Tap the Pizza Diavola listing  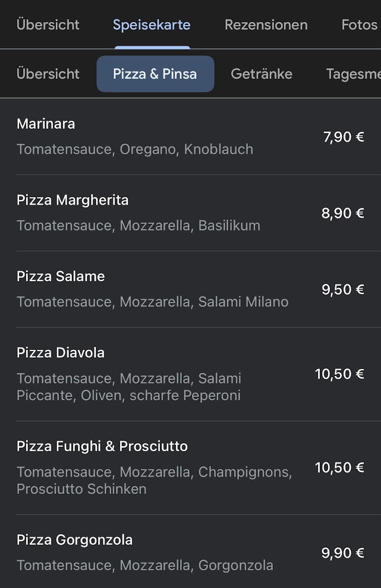coord(61,353)
